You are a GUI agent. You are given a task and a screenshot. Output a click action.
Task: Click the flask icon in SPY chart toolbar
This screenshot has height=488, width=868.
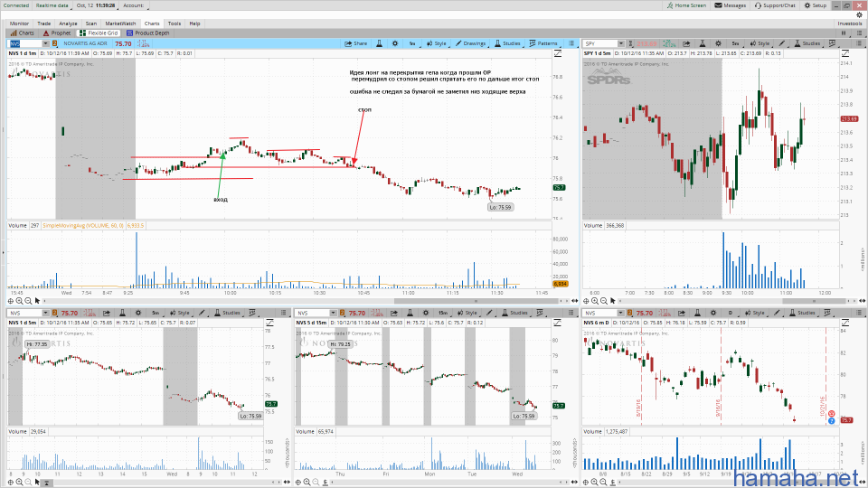click(702, 43)
